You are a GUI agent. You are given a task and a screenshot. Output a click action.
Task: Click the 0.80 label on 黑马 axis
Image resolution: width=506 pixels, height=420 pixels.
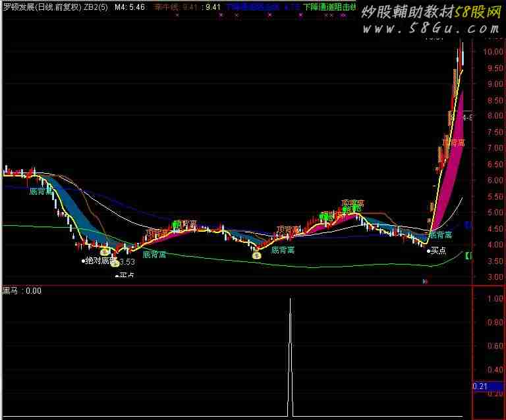495,323
